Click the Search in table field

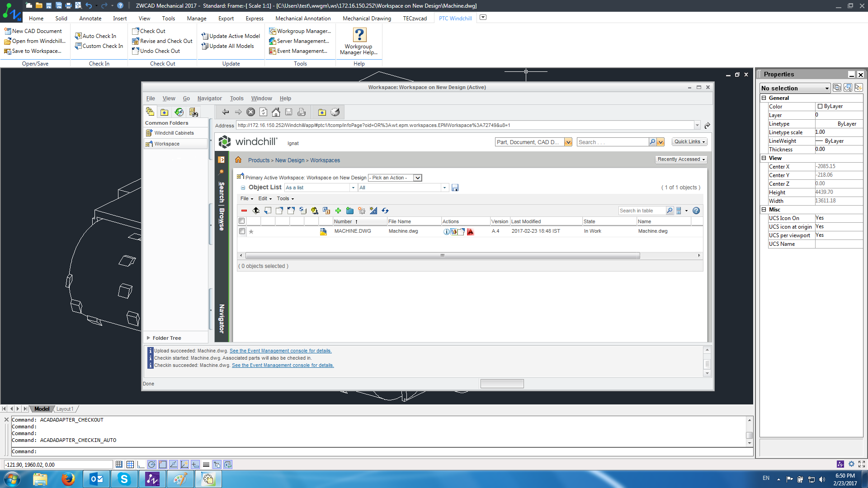[642, 211]
